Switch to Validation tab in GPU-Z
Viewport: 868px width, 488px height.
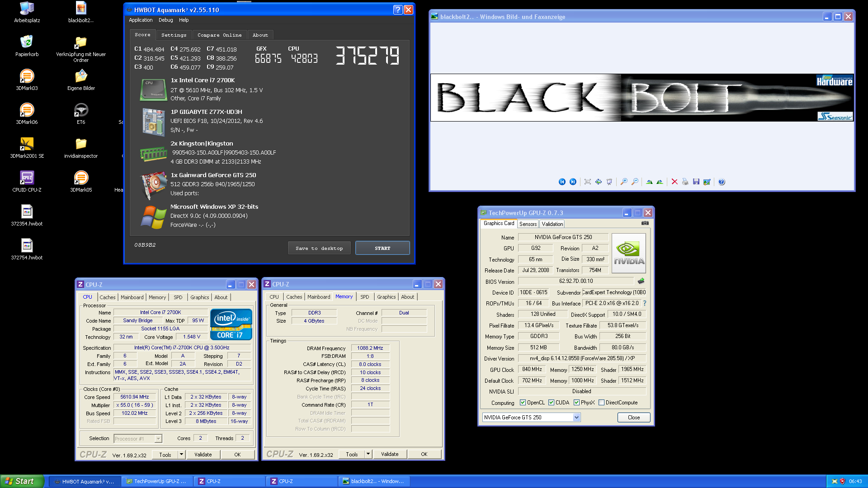(x=552, y=224)
